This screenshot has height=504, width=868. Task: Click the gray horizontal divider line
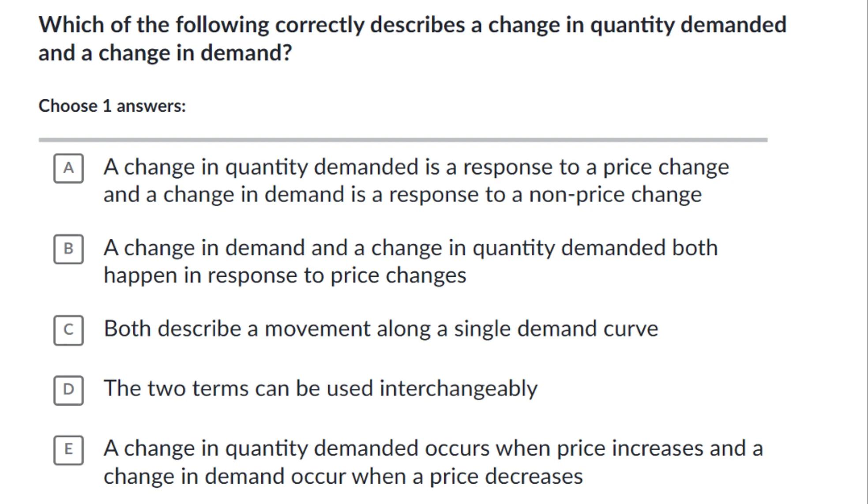pos(402,140)
